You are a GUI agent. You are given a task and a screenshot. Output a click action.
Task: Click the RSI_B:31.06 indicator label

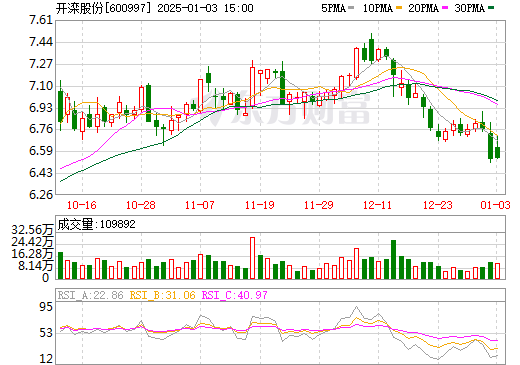[162, 295]
